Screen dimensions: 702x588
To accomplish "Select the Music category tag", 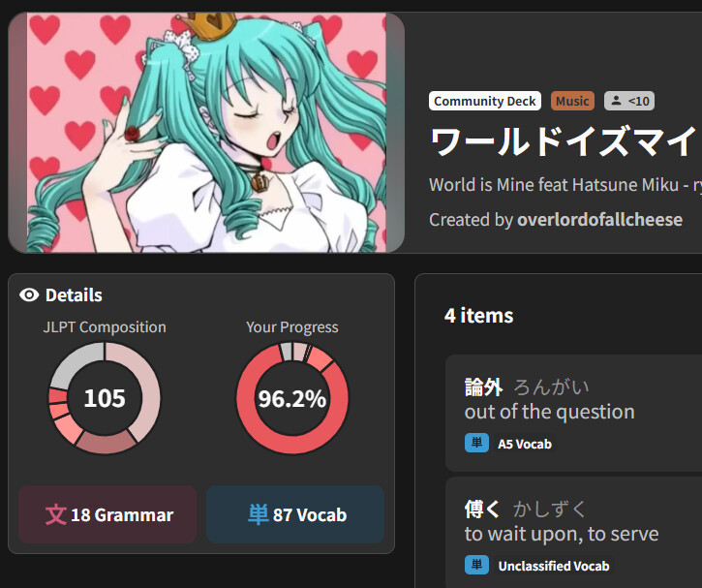I will click(572, 101).
